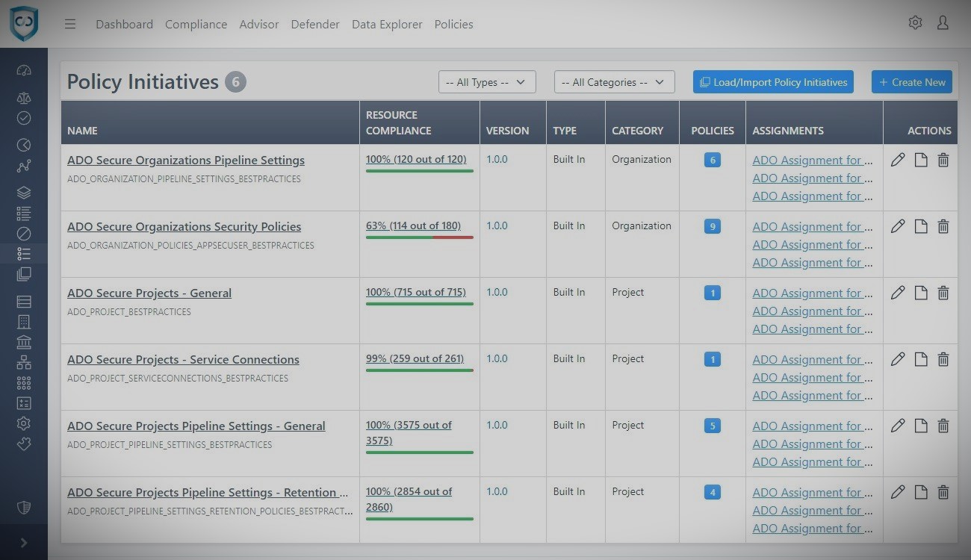Open the Data Explorer menu
The image size is (971, 560).
click(387, 24)
